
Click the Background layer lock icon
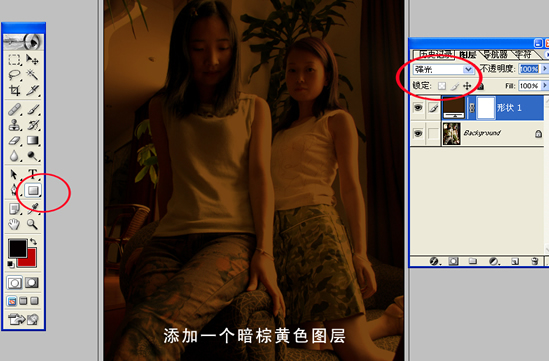pos(538,133)
